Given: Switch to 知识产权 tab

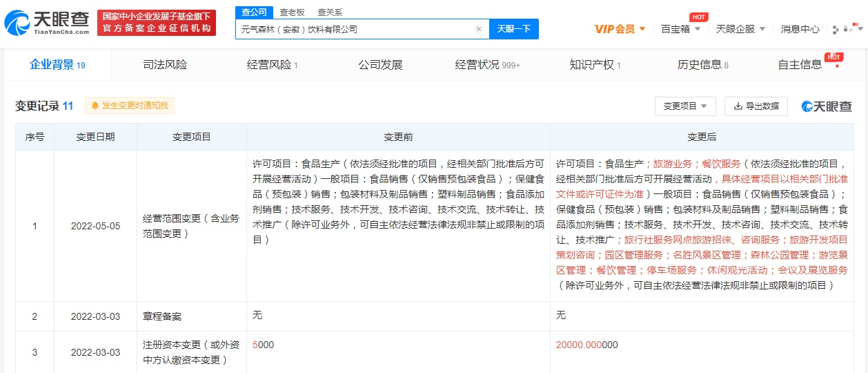Looking at the screenshot, I should pos(595,65).
